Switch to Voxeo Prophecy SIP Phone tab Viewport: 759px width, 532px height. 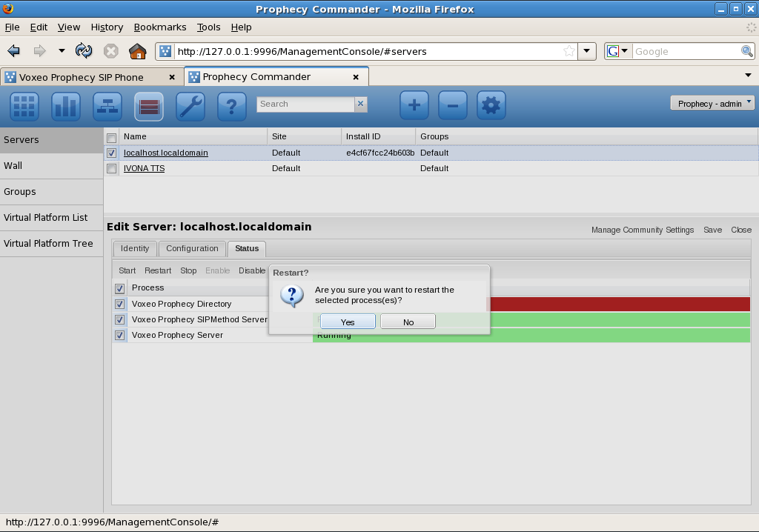[x=92, y=78]
